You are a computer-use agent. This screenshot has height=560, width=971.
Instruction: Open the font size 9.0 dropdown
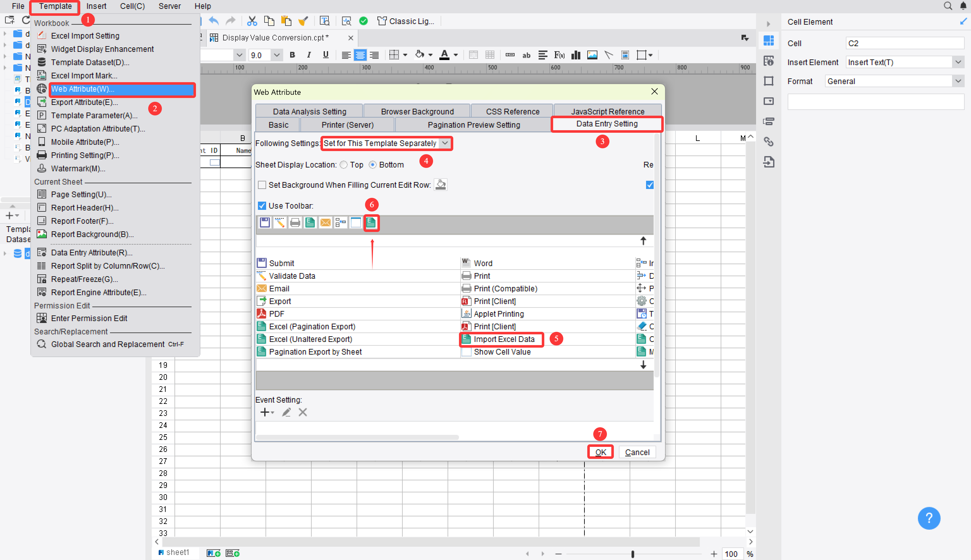pos(277,55)
